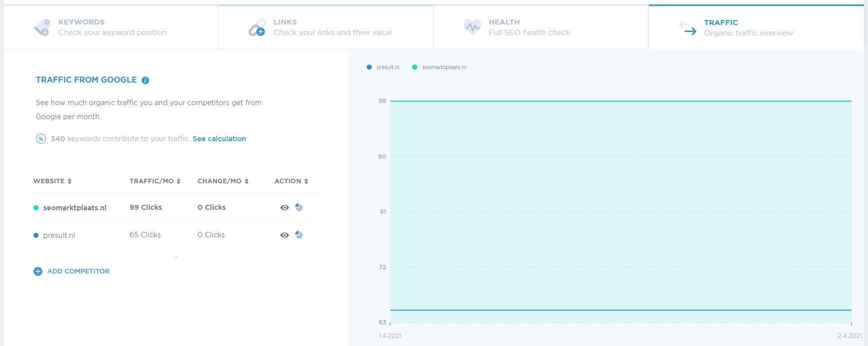Click the 65 Clicks traffic value
Screen dimensions: 868x346
145,235
